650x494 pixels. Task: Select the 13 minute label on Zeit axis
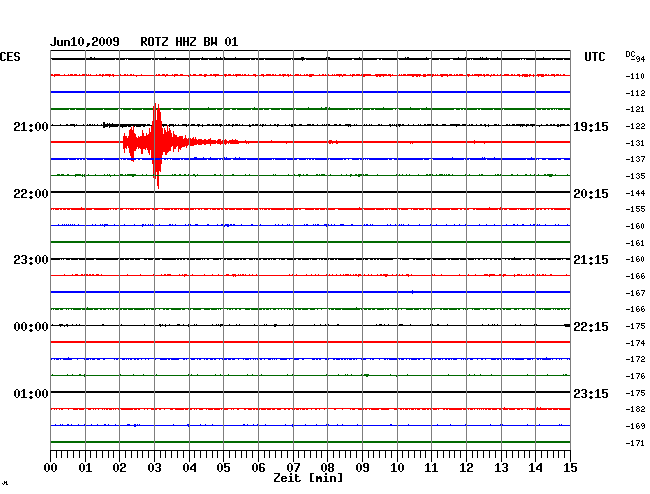[x=501, y=468]
